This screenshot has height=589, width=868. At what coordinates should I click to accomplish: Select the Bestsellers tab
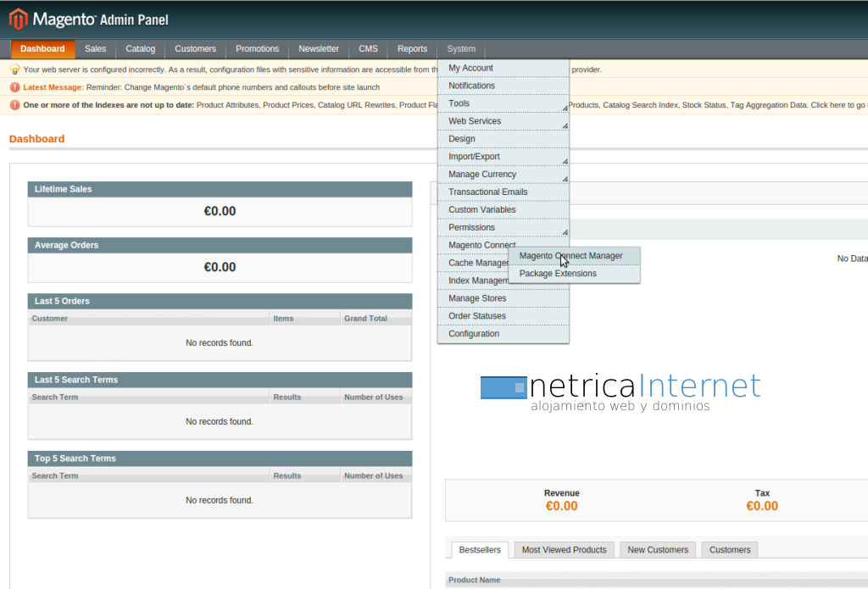click(x=480, y=550)
